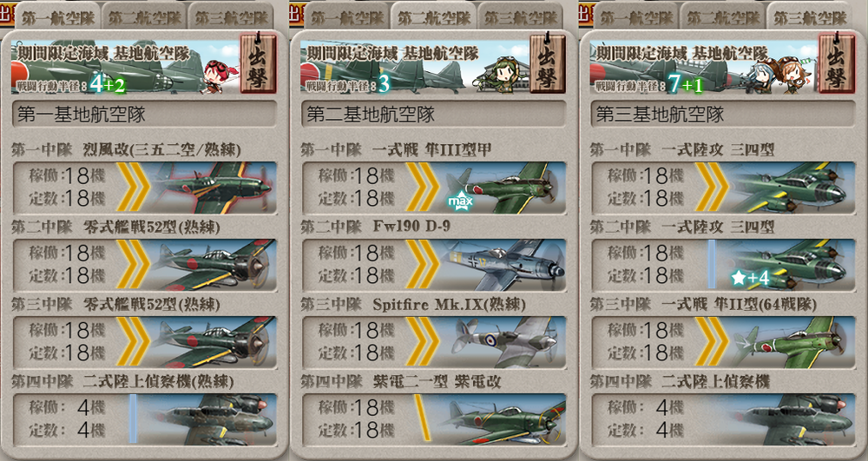Click the 一式戦 隼II型(64戦隊) plane image
Viewport: 868px width, 461px height.
pos(792,343)
